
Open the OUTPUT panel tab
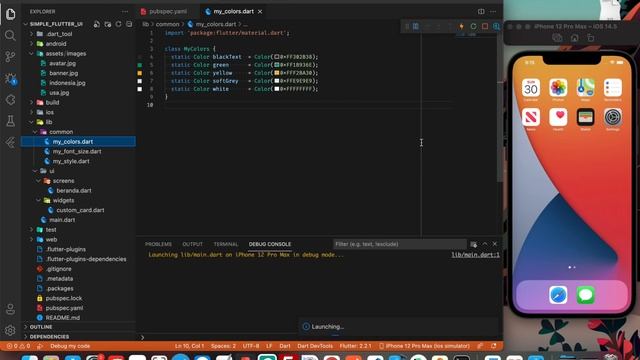tap(192, 244)
